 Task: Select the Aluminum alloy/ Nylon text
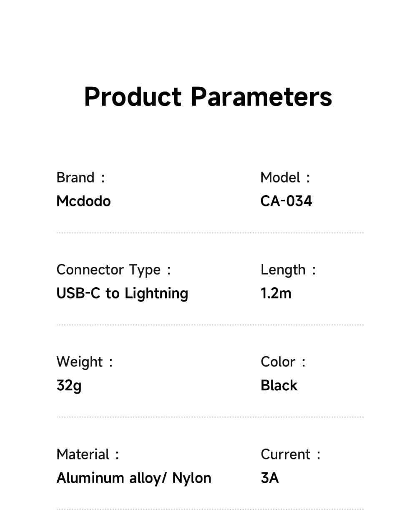(134, 478)
